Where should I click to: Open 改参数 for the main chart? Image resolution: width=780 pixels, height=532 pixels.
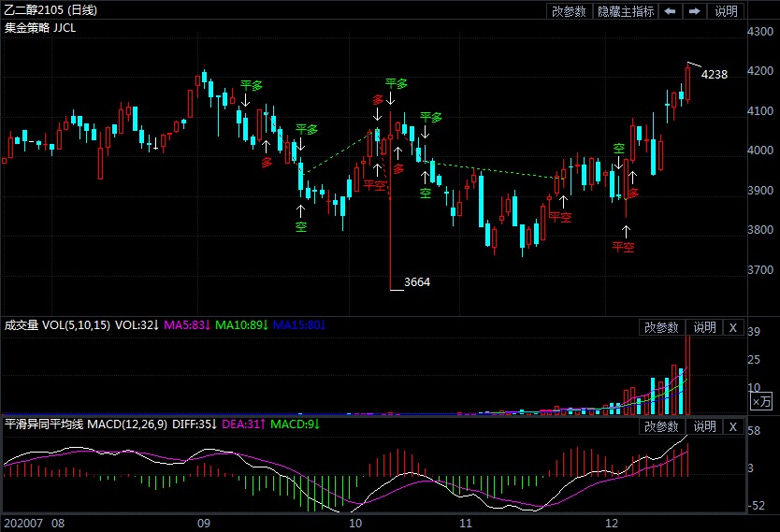tap(569, 11)
